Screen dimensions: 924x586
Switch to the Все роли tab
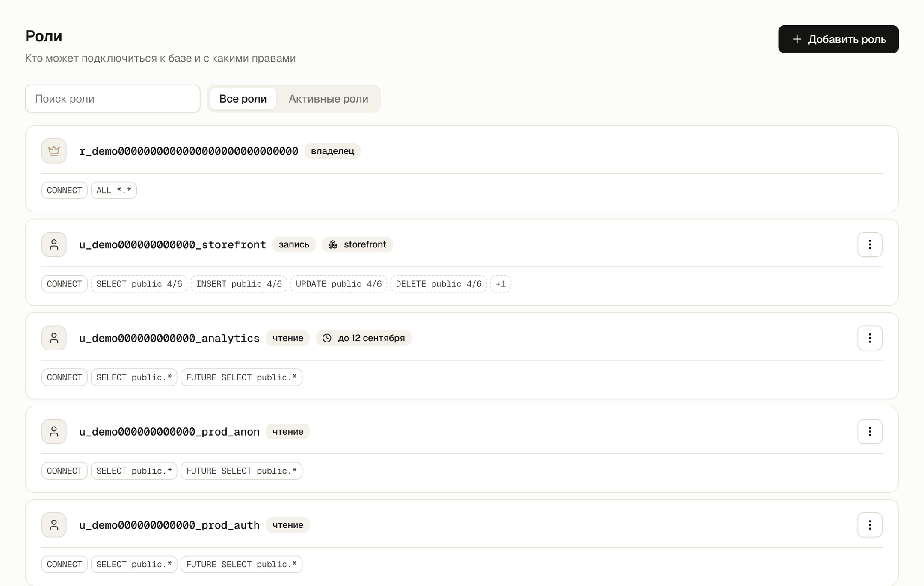pos(243,99)
